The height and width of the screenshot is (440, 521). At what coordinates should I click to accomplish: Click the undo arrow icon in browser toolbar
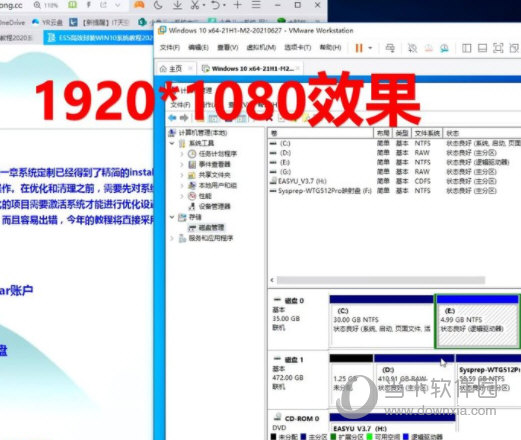216,5
